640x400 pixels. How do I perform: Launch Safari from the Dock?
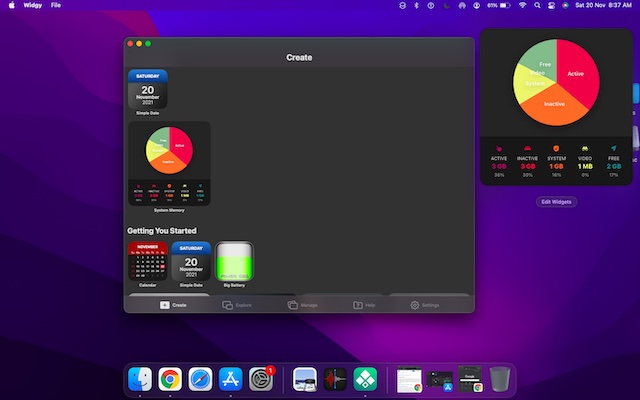[200, 379]
